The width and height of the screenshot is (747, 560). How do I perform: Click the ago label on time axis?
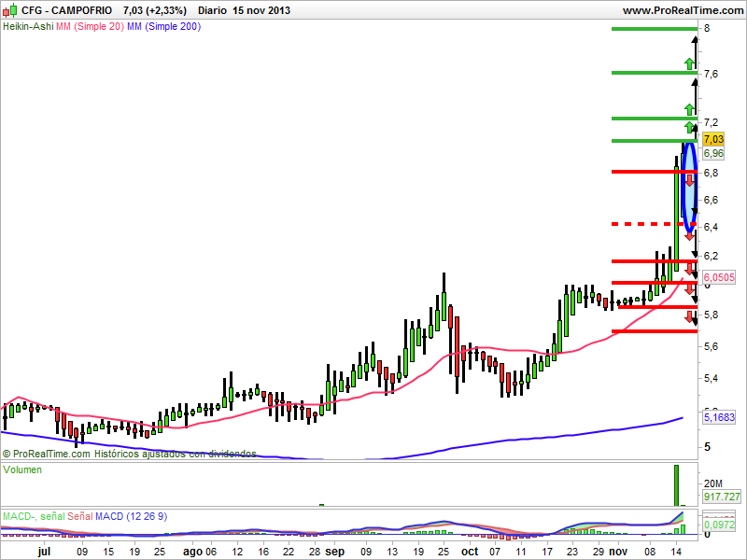192,552
